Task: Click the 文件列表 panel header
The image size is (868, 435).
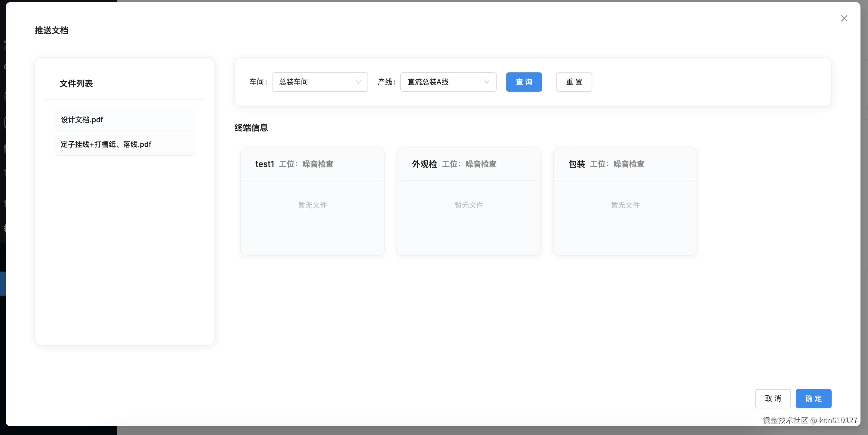Action: [76, 84]
